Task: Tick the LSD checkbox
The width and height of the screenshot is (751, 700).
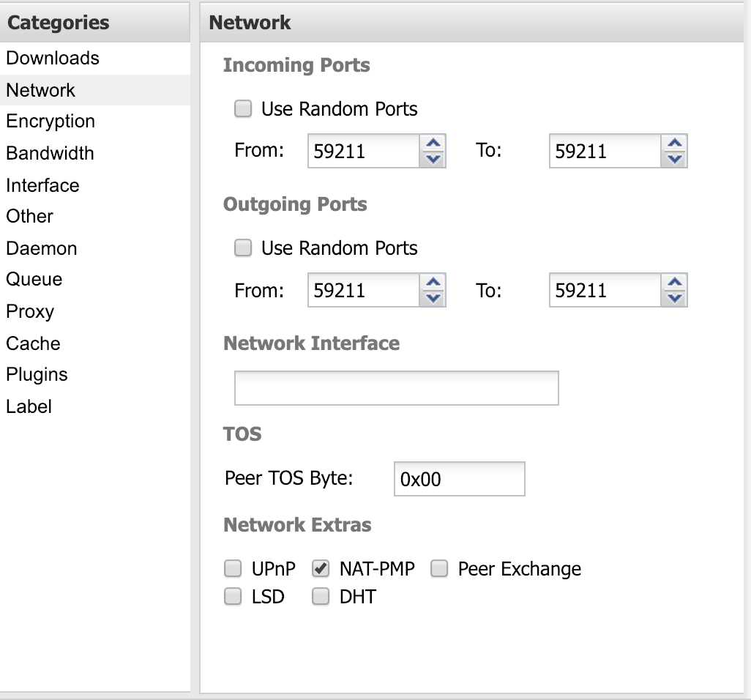Action: [x=233, y=597]
